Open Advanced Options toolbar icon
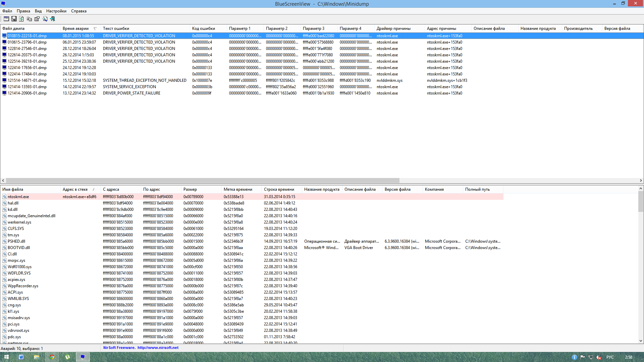Viewport: 644px width, 362px height. 6,19
